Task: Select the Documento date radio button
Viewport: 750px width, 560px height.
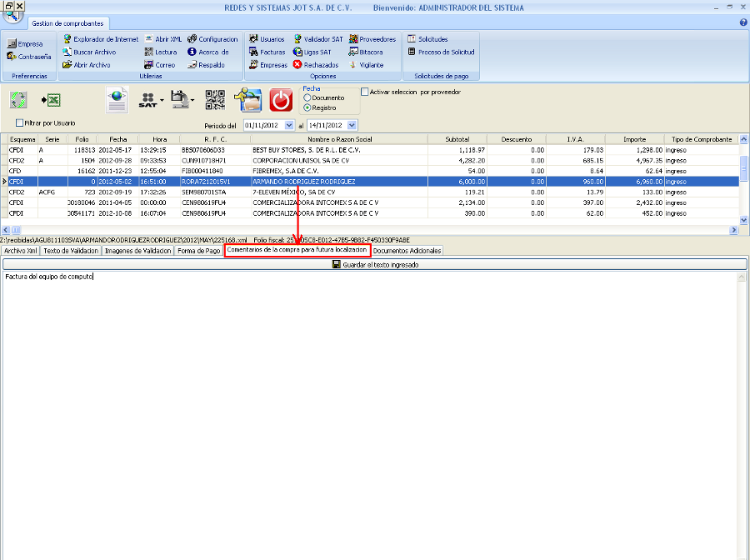Action: pos(307,98)
